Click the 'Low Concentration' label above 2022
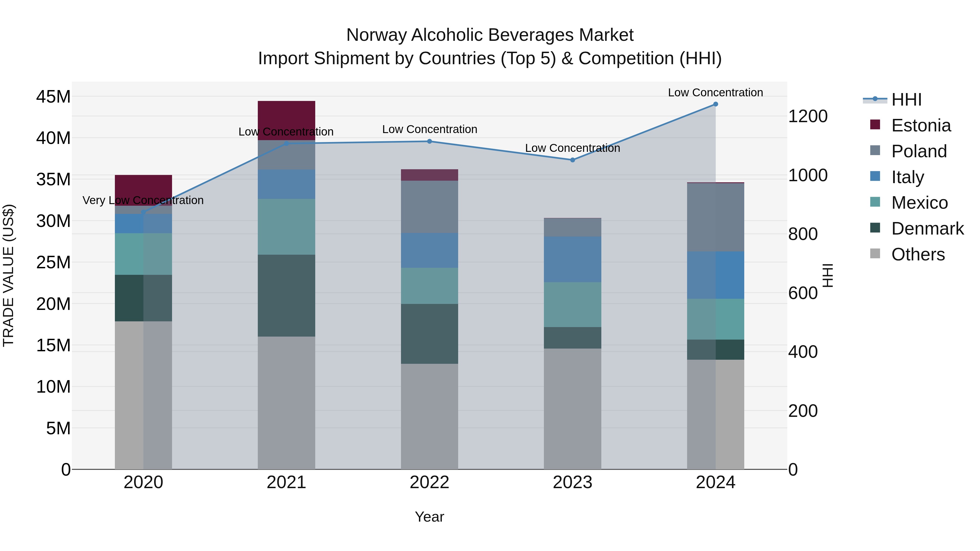 coord(430,129)
